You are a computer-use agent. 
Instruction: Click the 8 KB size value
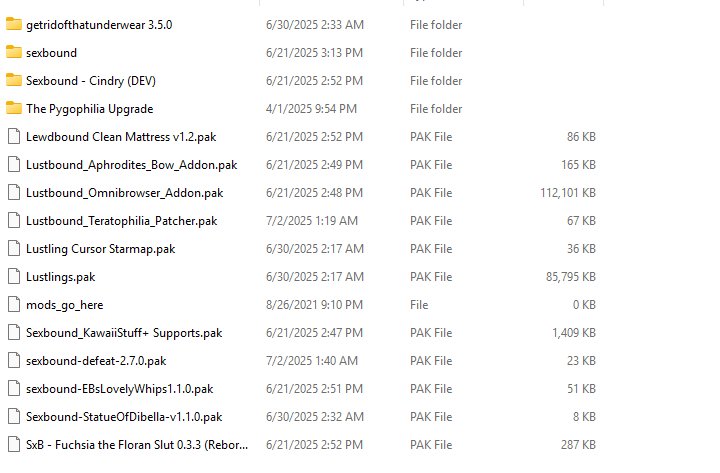pos(584,417)
